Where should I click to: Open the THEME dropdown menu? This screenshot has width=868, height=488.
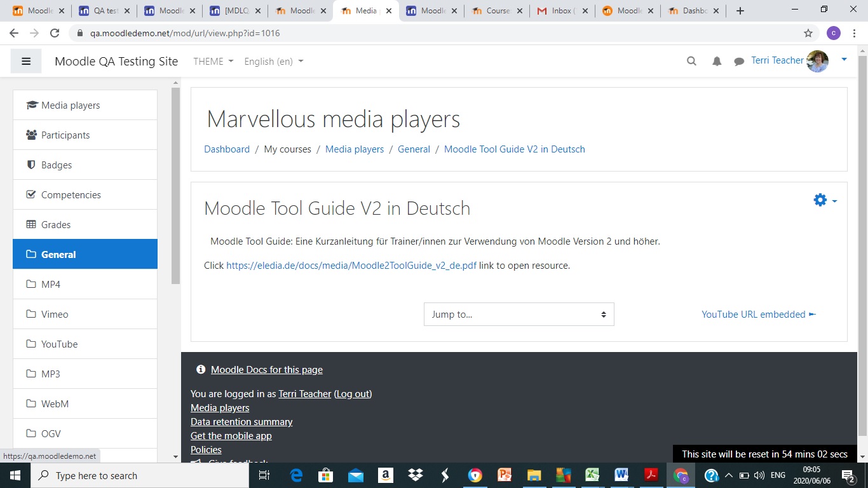coord(214,61)
